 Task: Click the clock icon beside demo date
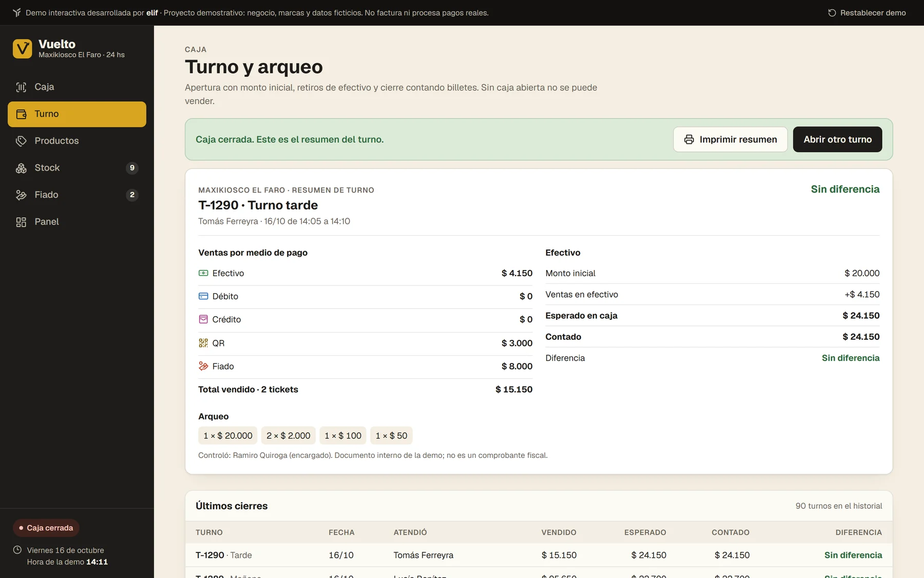pos(17,550)
